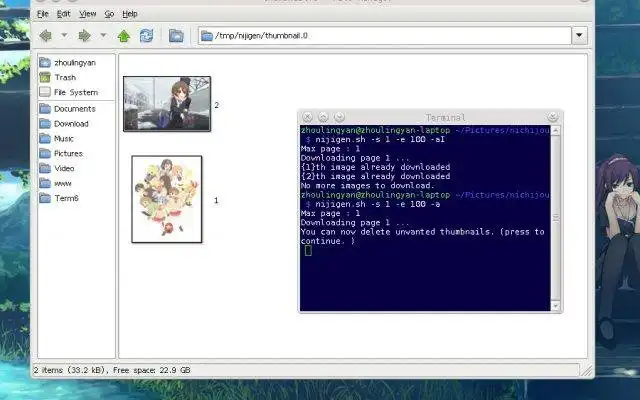Screen dimensions: 640x400
Task: Open the Help menu
Action: click(x=130, y=14)
